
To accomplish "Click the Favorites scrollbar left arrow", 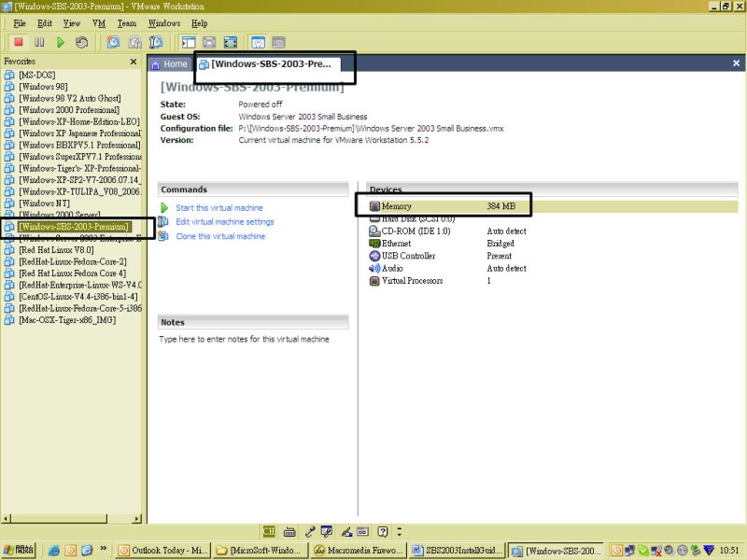I will click(x=7, y=519).
